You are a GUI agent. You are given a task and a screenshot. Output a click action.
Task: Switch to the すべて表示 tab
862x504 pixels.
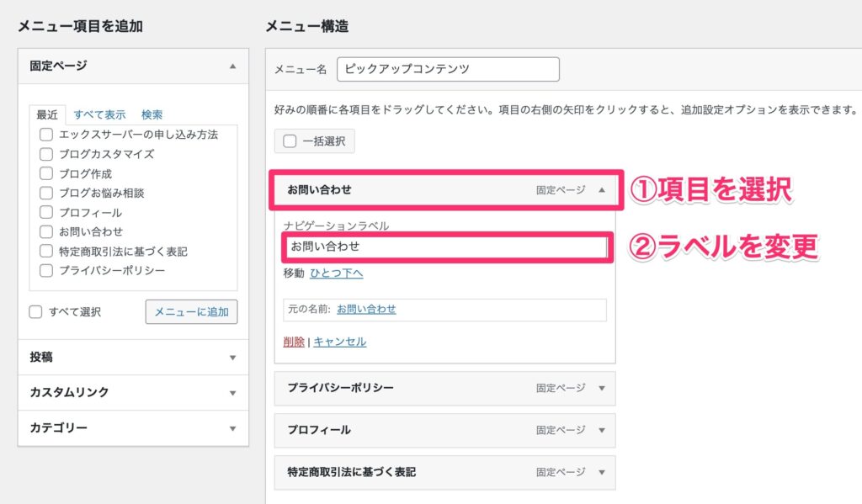click(99, 114)
